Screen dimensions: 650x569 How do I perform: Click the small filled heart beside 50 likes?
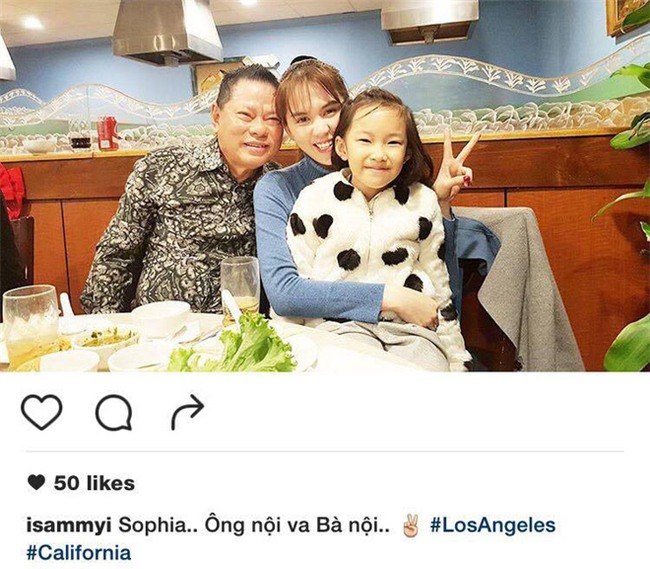(x=36, y=482)
